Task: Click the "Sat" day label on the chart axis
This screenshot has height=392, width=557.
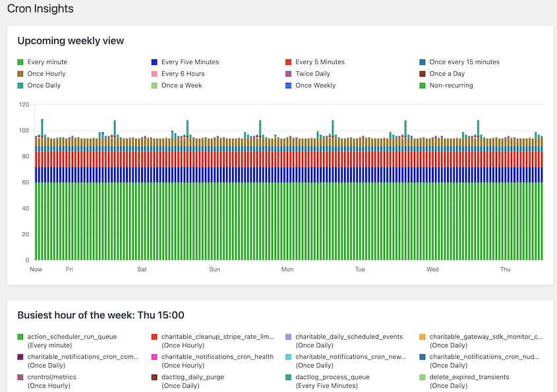Action: [x=142, y=269]
